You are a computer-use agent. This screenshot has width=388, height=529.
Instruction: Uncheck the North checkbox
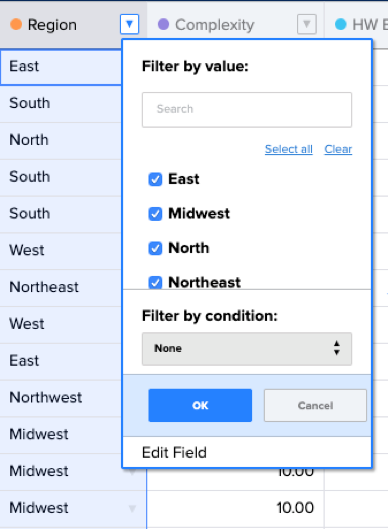coord(155,248)
